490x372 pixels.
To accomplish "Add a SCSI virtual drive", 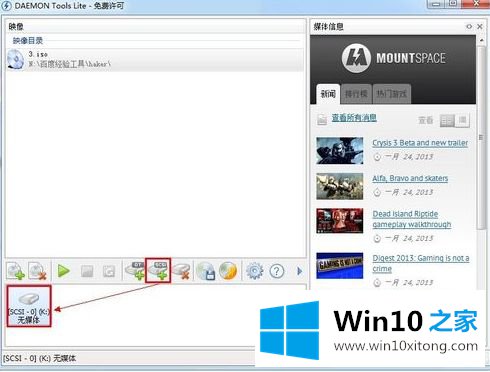I will pyautogui.click(x=158, y=270).
